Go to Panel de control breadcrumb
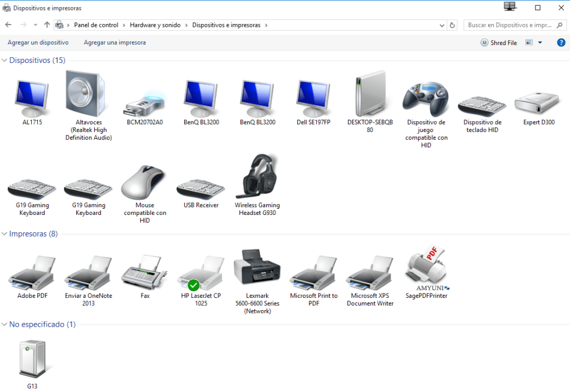570x392 pixels. tap(96, 25)
